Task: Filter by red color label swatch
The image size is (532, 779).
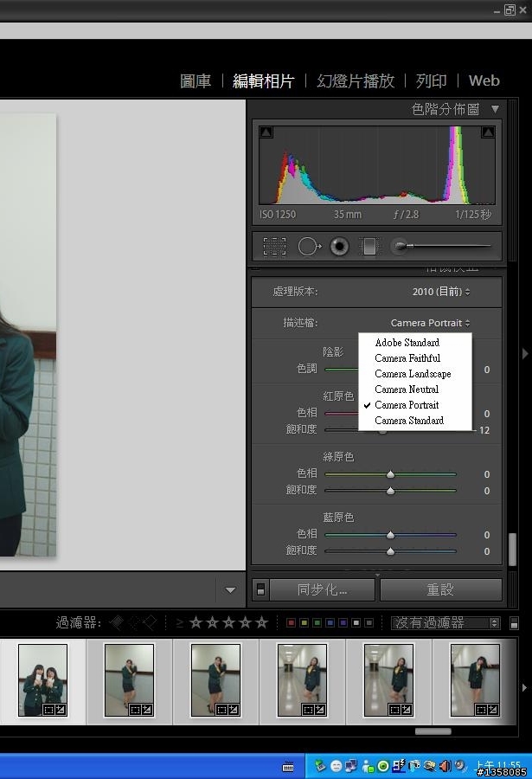Action: 292,622
